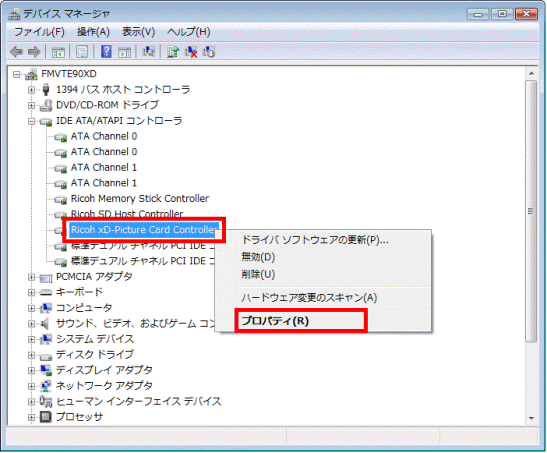
Task: Open the 表示(V) menu
Action: click(x=138, y=32)
